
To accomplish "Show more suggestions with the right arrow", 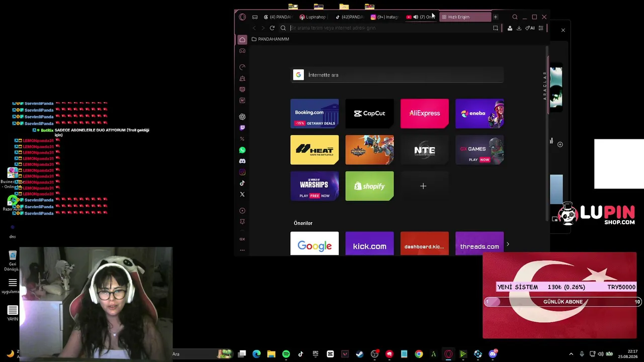I will (508, 244).
